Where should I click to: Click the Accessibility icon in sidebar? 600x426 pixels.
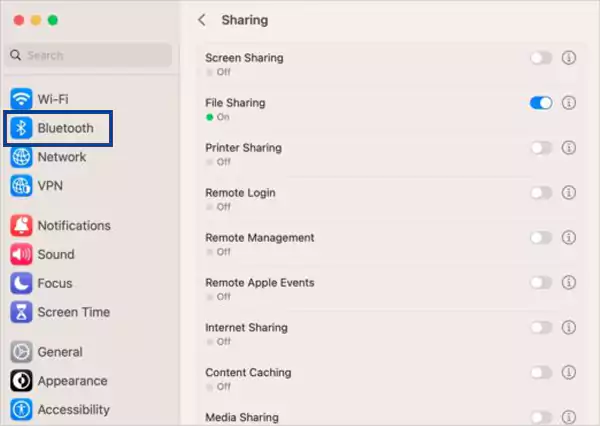pos(21,410)
